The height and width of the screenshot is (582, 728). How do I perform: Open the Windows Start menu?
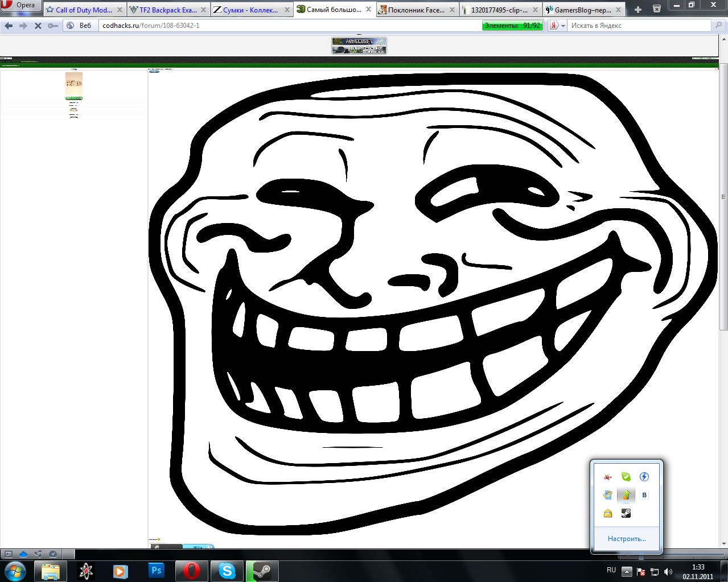click(x=15, y=571)
